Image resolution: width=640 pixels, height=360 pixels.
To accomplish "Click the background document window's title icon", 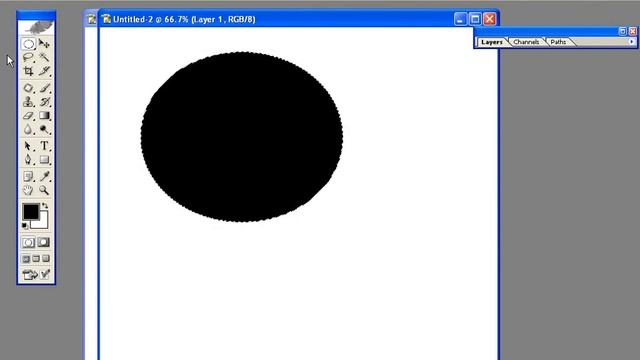I will [x=91, y=19].
